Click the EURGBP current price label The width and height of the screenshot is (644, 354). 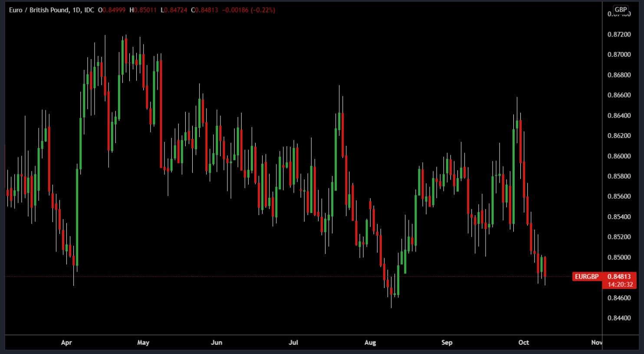587,276
